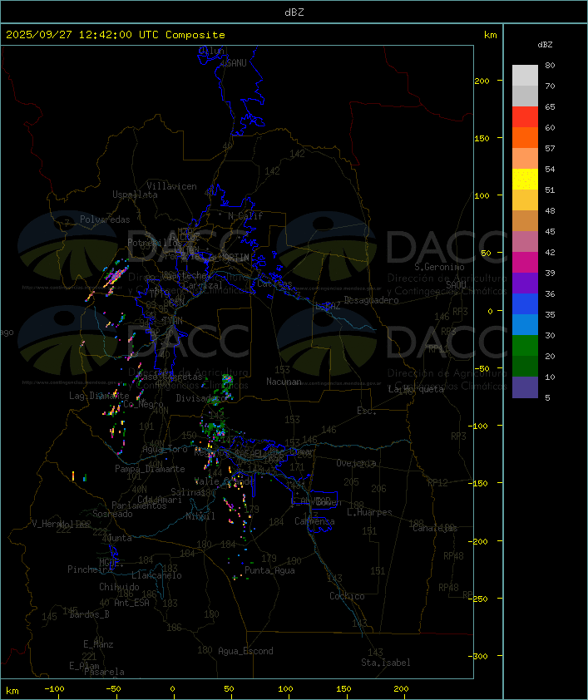Screen dimensions: 588x700
Task: Click the Pampa_Diamante map label
Action: [150, 469]
